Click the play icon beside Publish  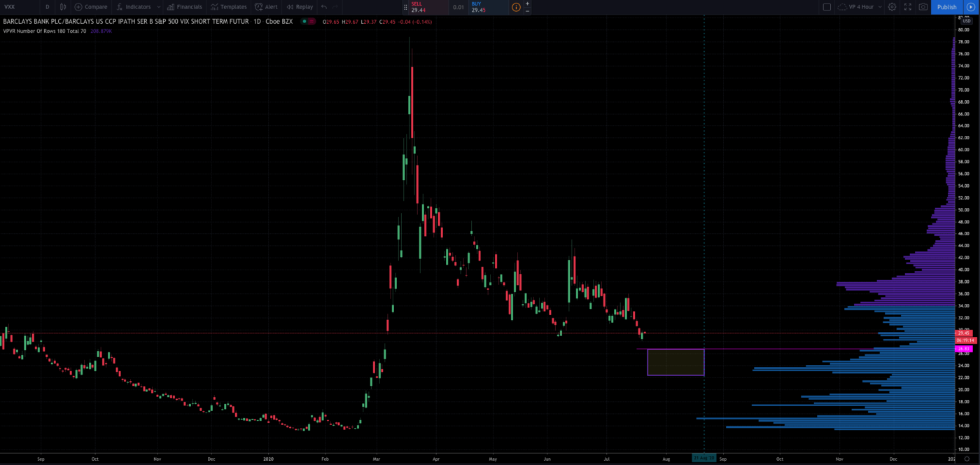click(970, 7)
